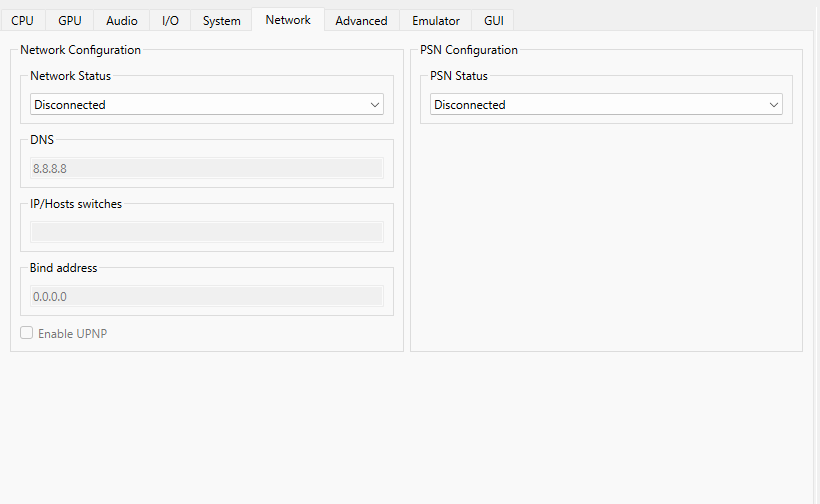The image size is (820, 504).
Task: Click the PSN Status label
Action: (459, 76)
